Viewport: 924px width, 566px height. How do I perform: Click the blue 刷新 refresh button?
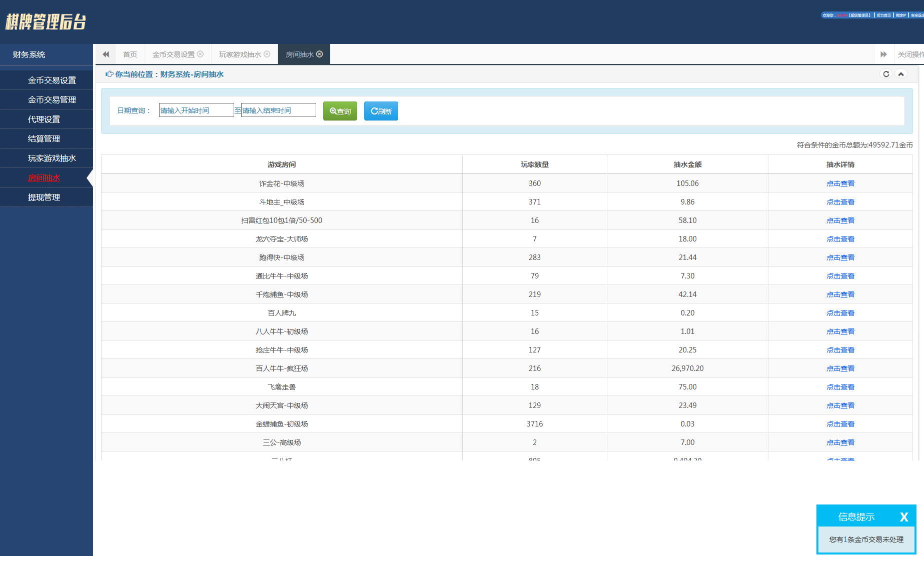(381, 111)
